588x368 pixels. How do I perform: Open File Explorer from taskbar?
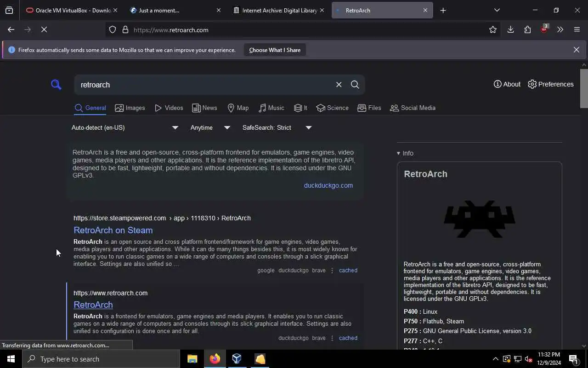coord(192,359)
